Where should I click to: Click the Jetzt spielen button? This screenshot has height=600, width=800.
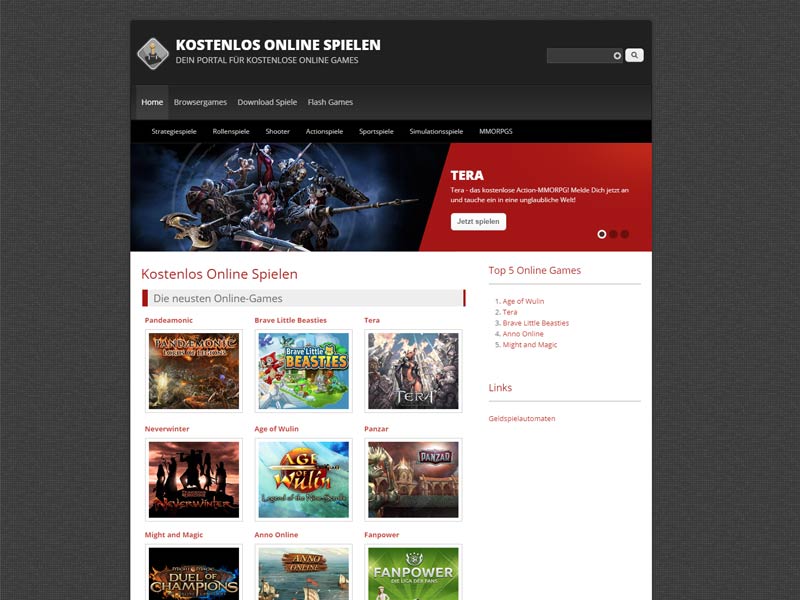tap(478, 221)
